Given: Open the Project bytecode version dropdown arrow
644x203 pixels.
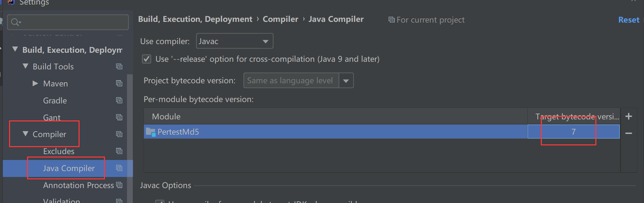Looking at the screenshot, I should click(346, 81).
